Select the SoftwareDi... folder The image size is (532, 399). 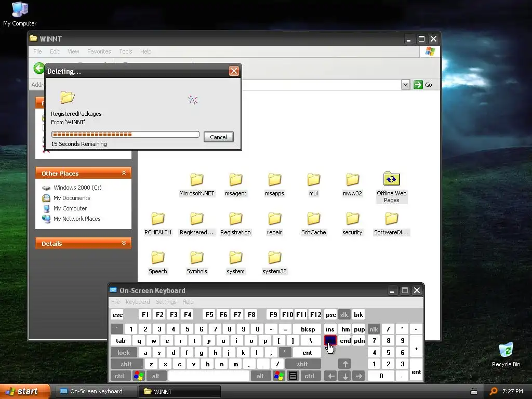(x=391, y=224)
